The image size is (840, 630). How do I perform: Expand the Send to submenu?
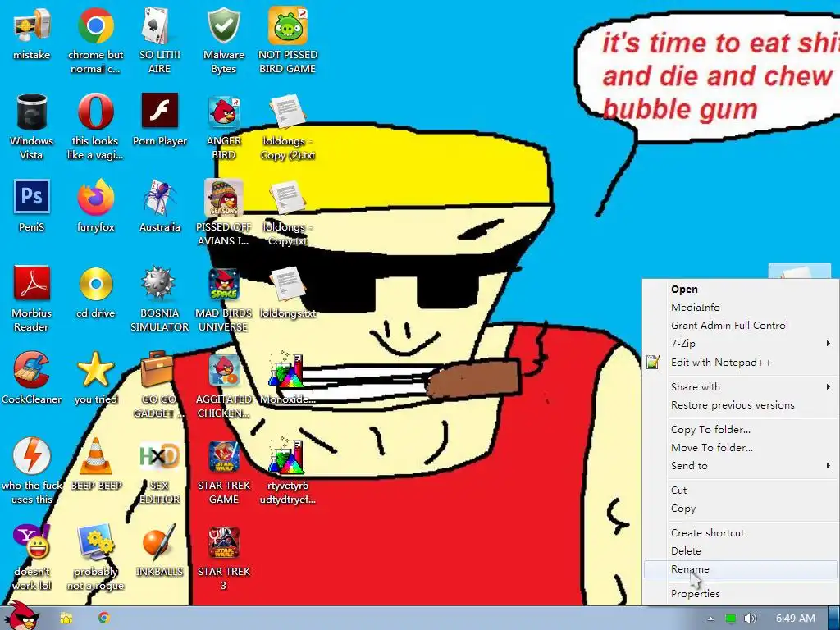(740, 466)
